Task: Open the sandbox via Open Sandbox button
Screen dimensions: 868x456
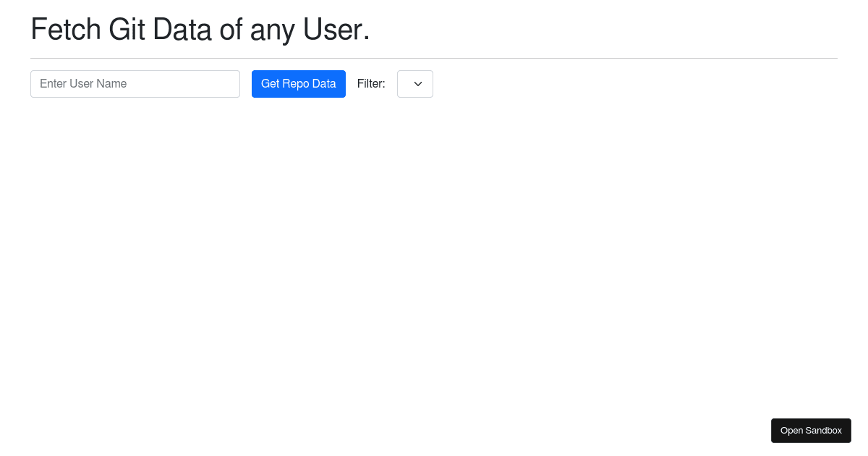Action: tap(811, 430)
